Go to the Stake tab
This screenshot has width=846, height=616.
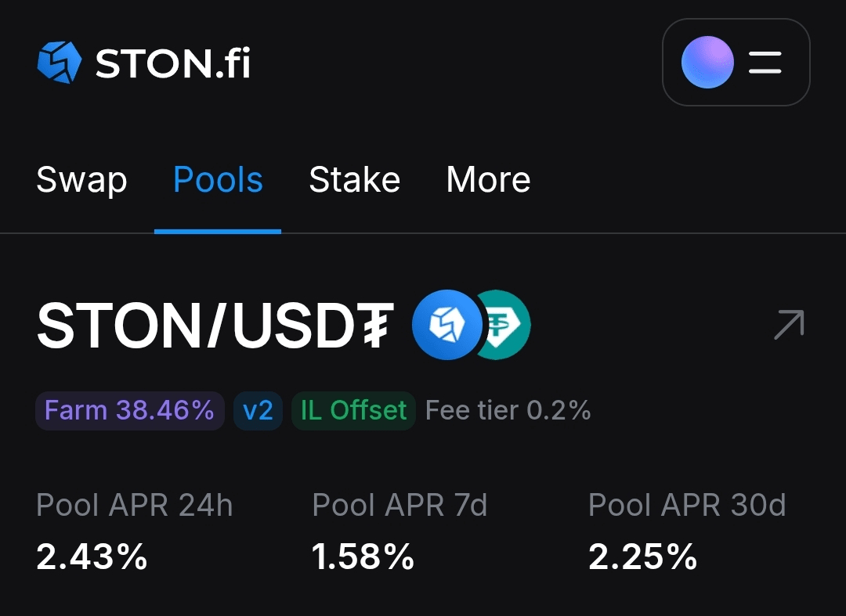pyautogui.click(x=355, y=181)
